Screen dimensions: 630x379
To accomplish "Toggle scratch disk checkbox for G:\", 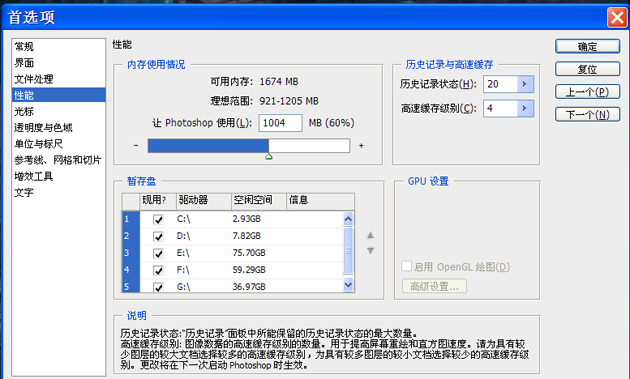I will [x=158, y=287].
